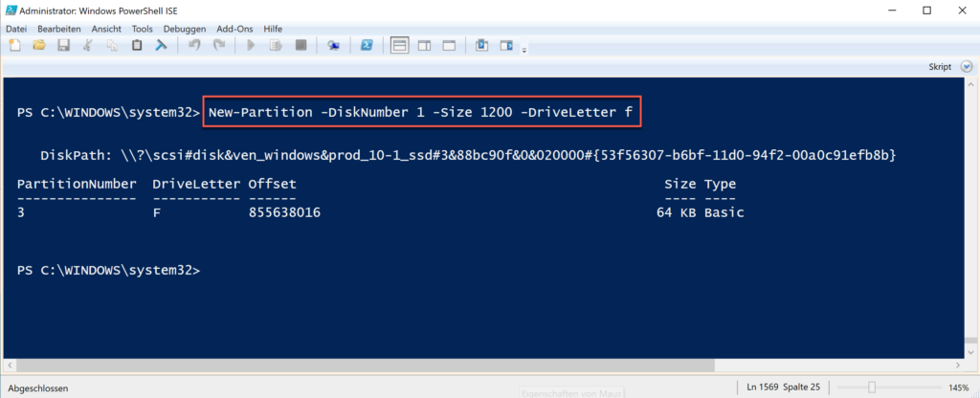
Task: Click offset value 855638016
Action: click(x=284, y=212)
